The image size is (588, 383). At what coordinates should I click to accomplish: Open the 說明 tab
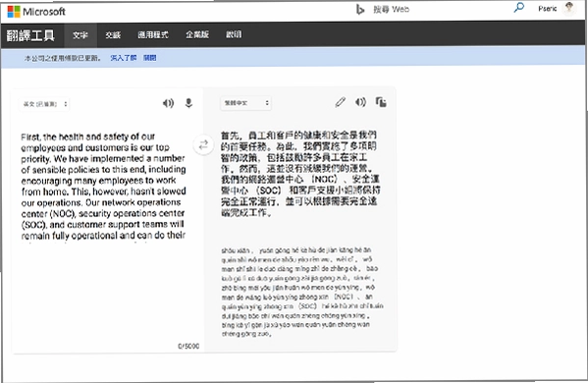(x=234, y=34)
